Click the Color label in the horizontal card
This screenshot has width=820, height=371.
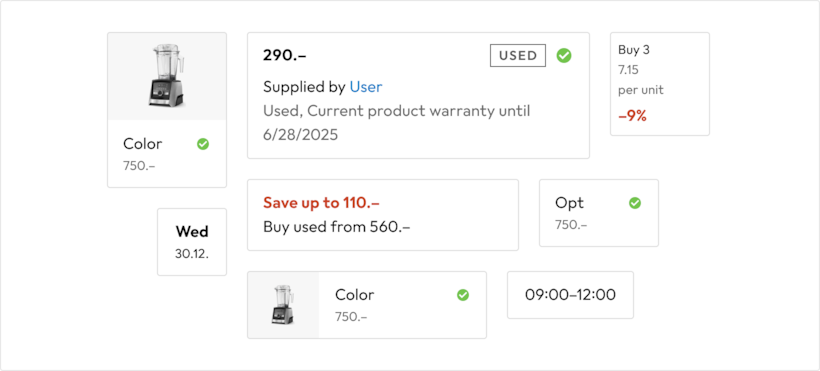pyautogui.click(x=355, y=295)
